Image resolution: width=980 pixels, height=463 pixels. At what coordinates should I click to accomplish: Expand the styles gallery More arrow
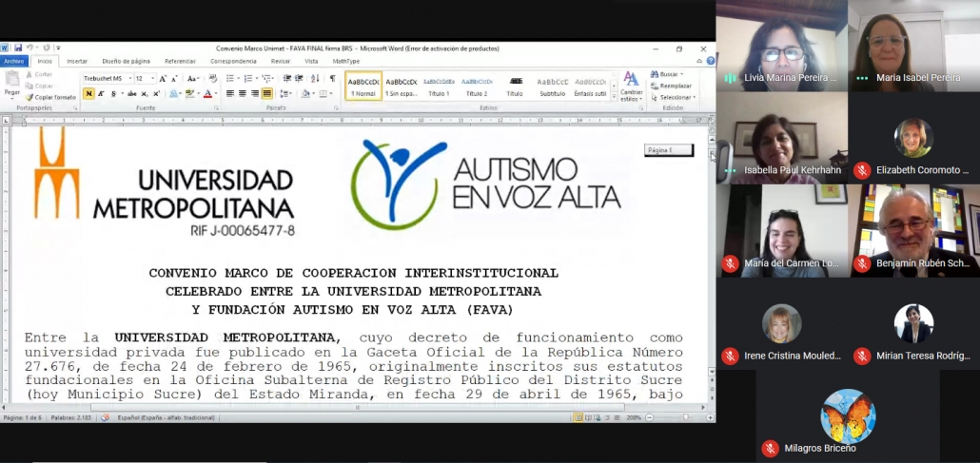point(614,98)
